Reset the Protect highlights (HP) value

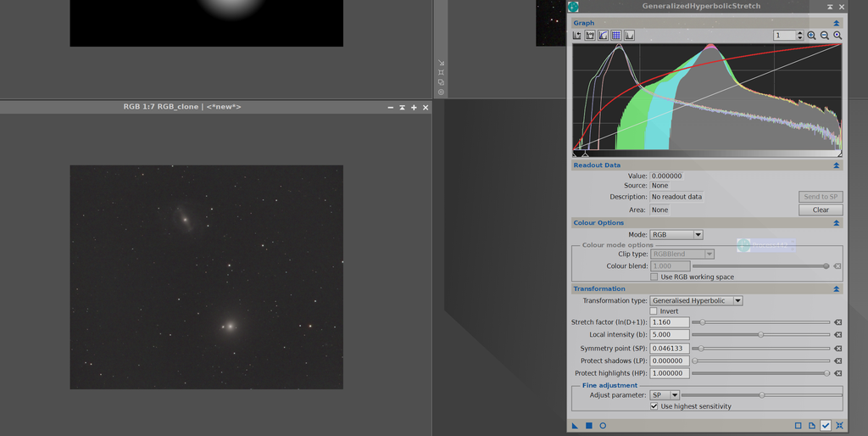click(838, 373)
